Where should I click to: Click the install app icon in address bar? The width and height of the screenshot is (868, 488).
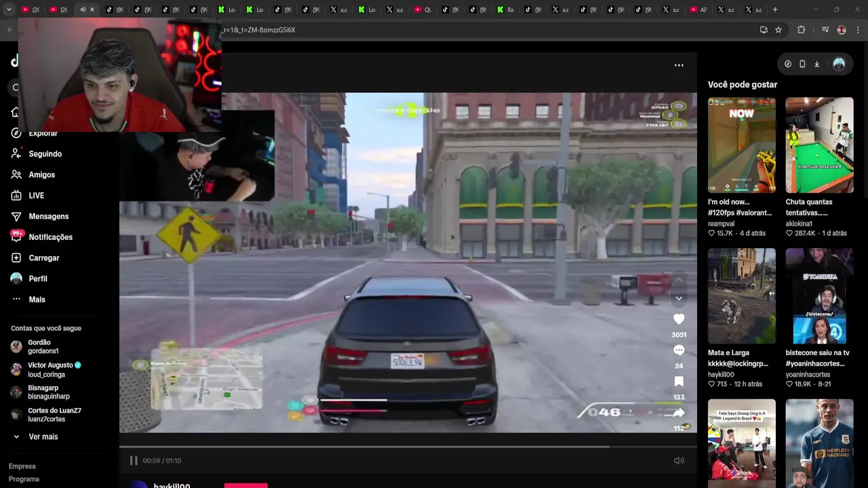pos(764,30)
